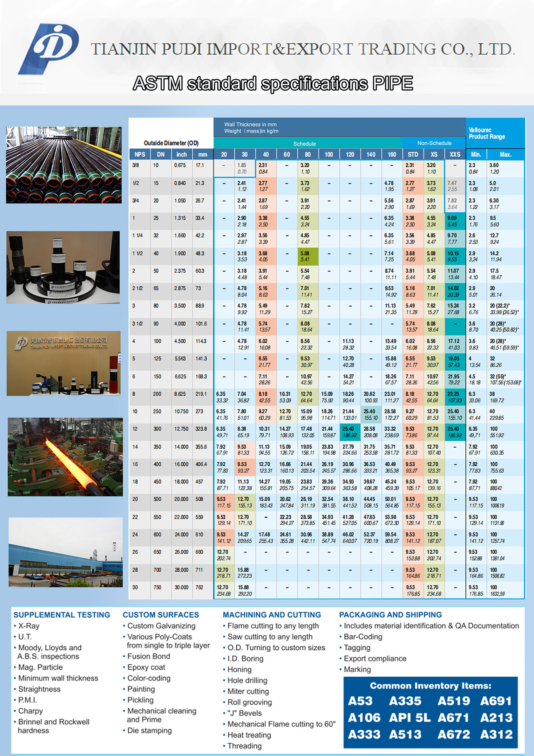The width and height of the screenshot is (534, 756).
Task: Click the DN column header
Action: coord(161,155)
